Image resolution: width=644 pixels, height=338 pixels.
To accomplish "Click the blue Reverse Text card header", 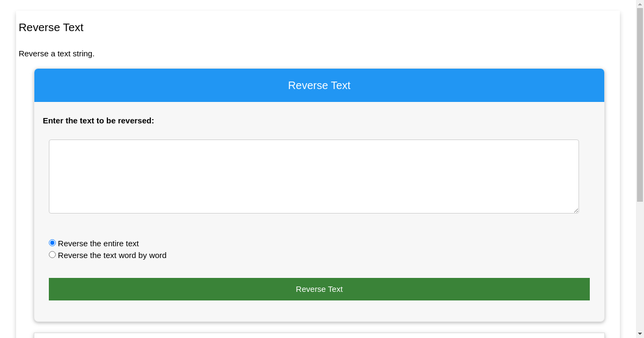I will (319, 85).
